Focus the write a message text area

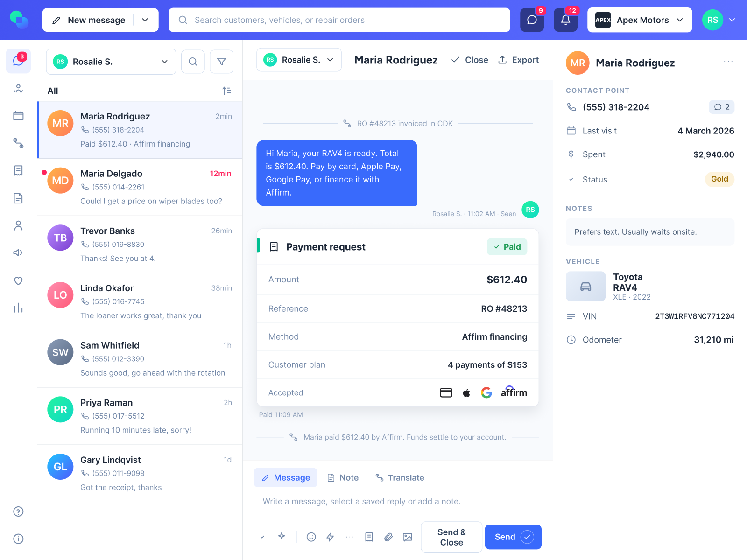click(397, 502)
